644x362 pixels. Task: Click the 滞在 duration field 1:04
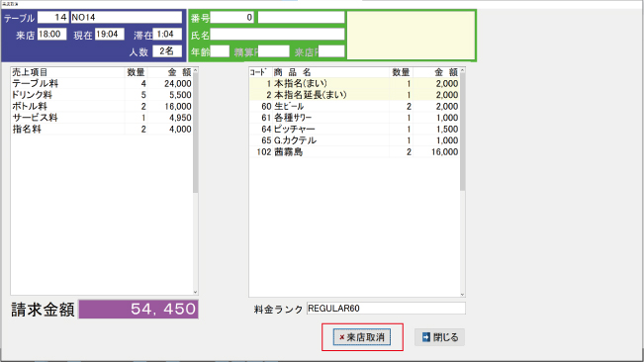167,34
